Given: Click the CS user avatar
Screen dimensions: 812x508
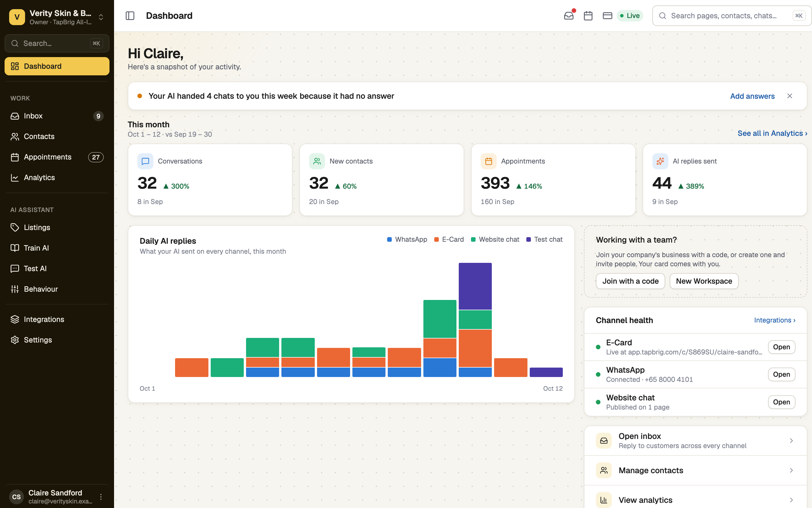Looking at the screenshot, I should click(17, 497).
